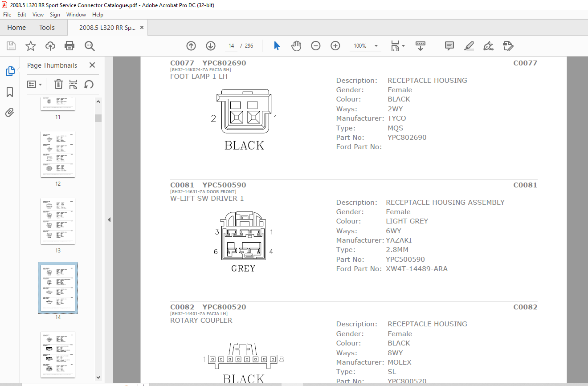Screen dimensions: 588x386
Task: Open the View menu
Action: pyautogui.click(x=38, y=15)
